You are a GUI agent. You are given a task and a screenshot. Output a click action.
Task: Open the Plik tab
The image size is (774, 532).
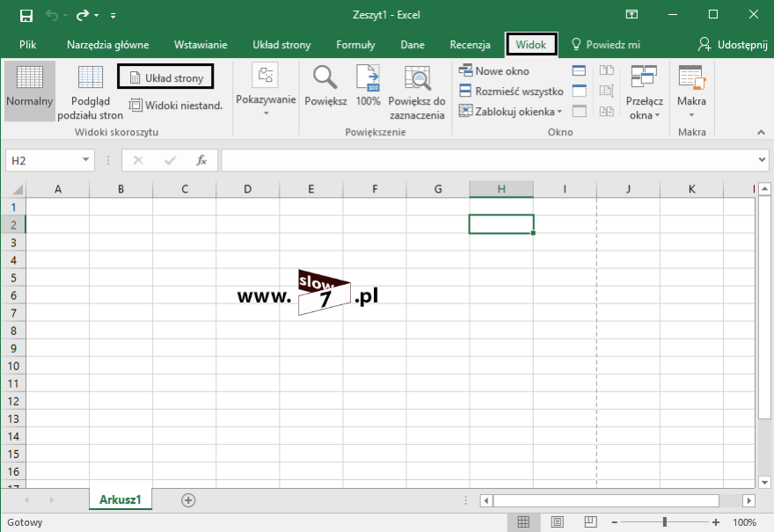click(27, 45)
